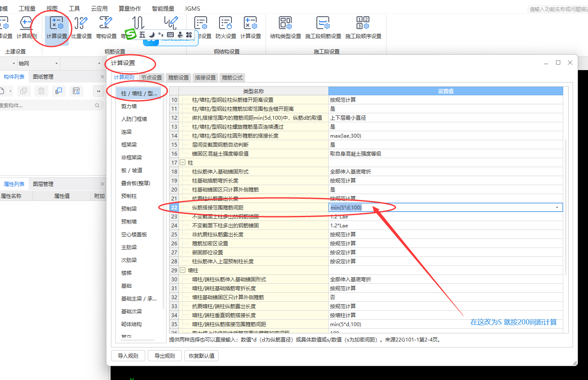The height and width of the screenshot is (380, 588).
Task: Switch to 图纸管理 tab
Action: point(43,77)
